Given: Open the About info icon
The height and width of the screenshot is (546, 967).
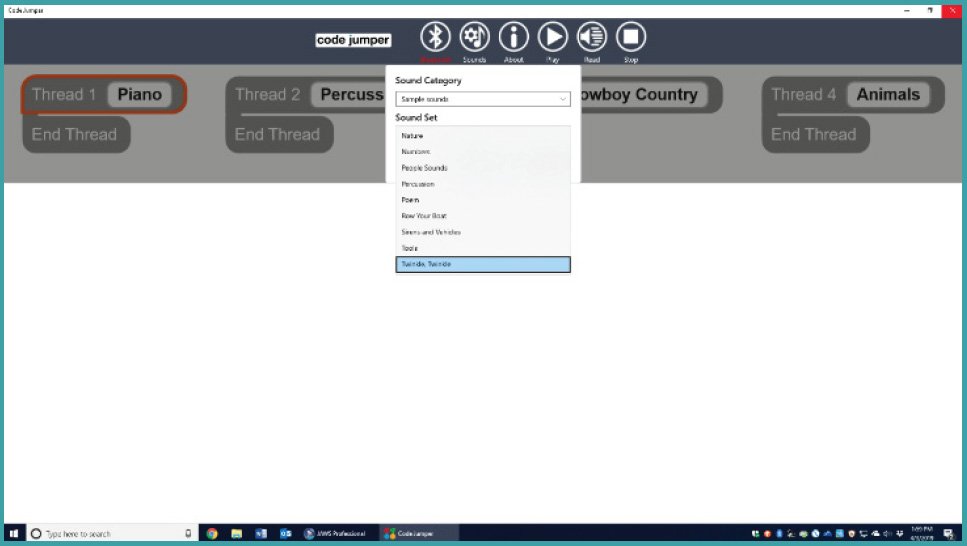Looking at the screenshot, I should click(x=514, y=36).
